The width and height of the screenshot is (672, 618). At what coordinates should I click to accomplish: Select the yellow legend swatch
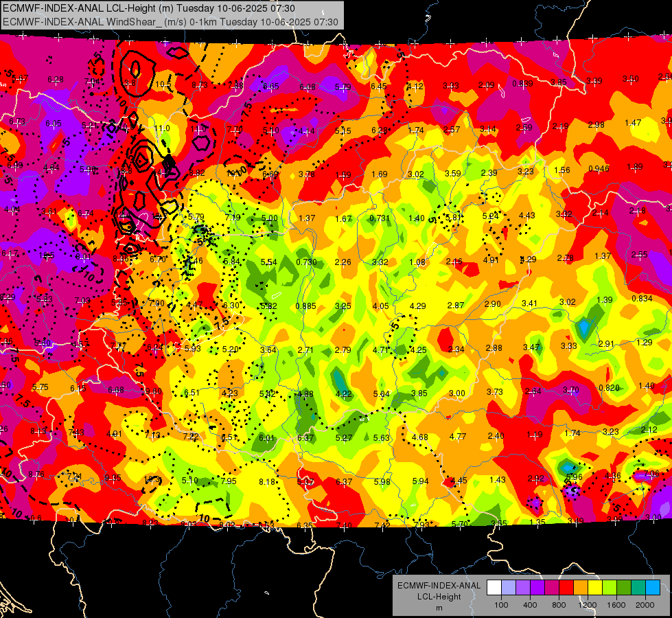(595, 588)
